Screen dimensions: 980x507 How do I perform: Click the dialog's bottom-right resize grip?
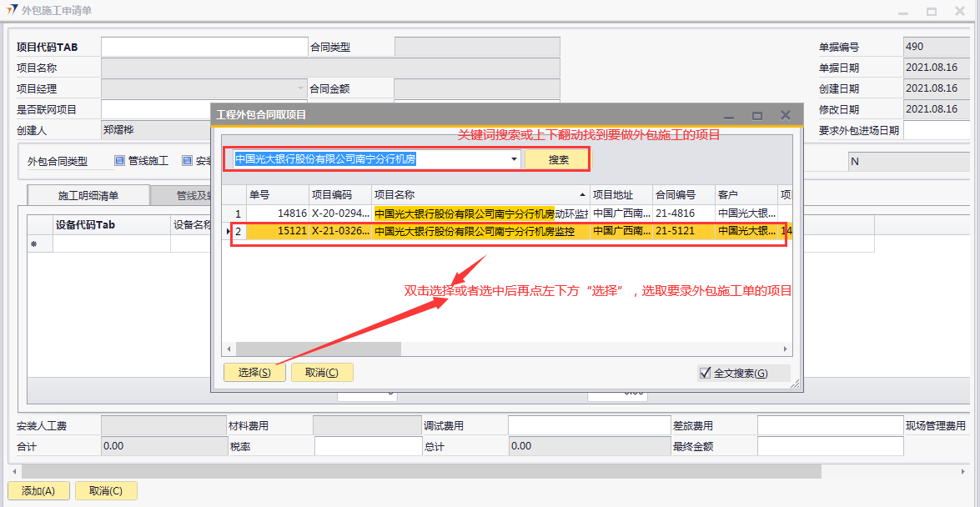[795, 384]
